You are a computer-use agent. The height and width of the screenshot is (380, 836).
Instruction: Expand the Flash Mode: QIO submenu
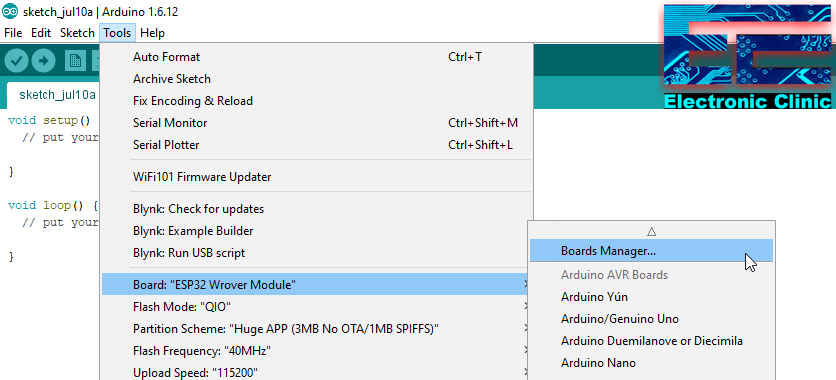[x=315, y=307]
